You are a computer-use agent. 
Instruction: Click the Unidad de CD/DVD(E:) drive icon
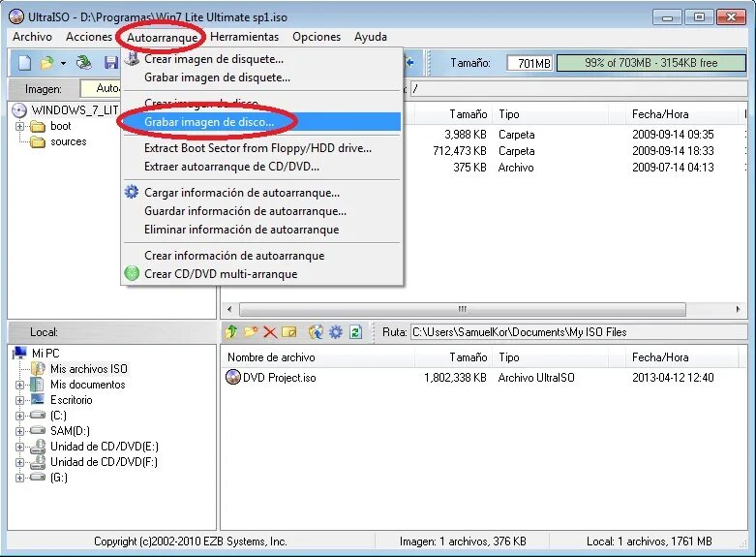click(x=38, y=447)
